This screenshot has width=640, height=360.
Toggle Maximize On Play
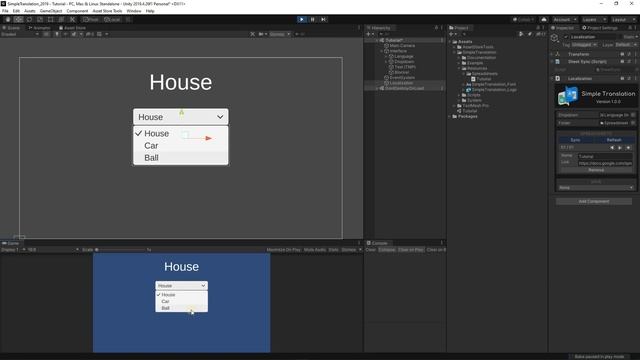pyautogui.click(x=283, y=249)
